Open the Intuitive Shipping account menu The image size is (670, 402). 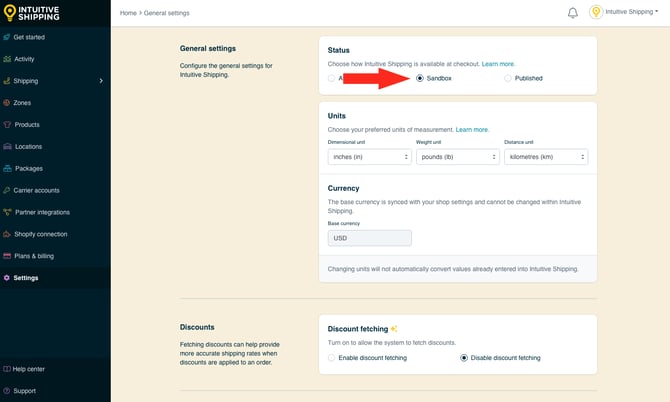(x=632, y=12)
